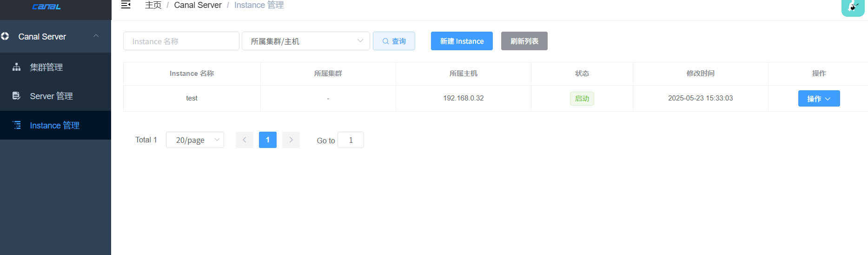The height and width of the screenshot is (255, 868).
Task: Click the next page arrow
Action: click(x=291, y=140)
